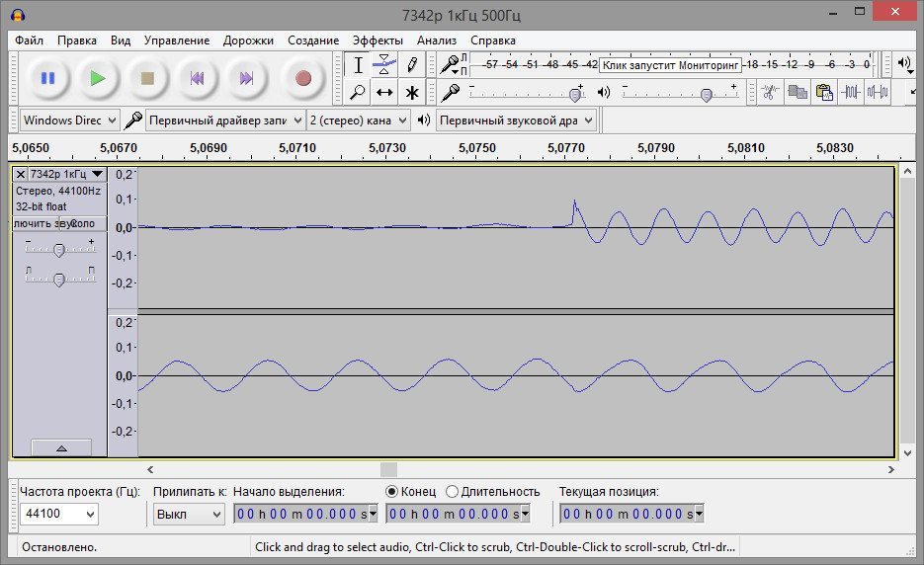Open the selection end time format arrow
Screen dimensions: 924x565
click(x=525, y=514)
